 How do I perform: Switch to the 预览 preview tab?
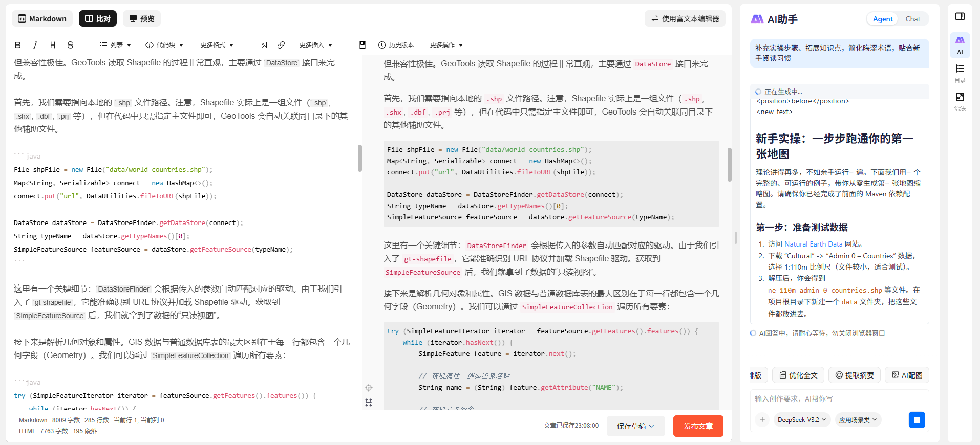[x=142, y=18]
